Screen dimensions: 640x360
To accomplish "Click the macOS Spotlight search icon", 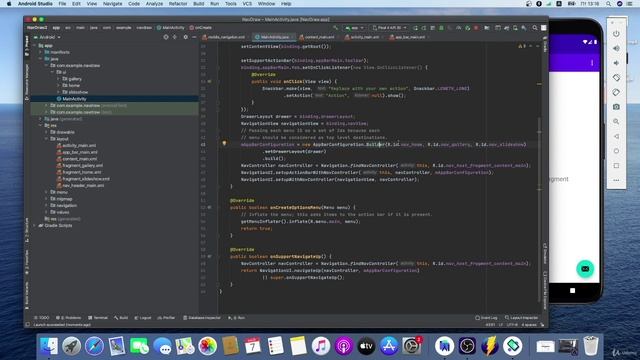I will click(x=608, y=4).
